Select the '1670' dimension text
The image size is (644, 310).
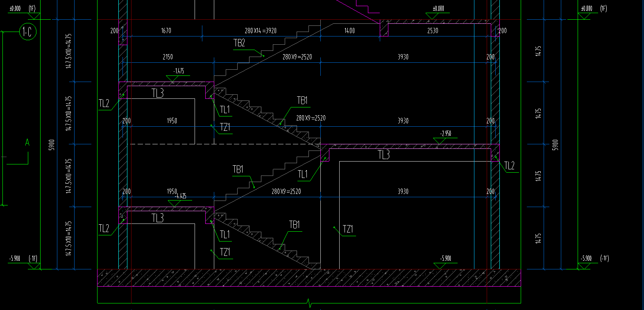point(166,31)
